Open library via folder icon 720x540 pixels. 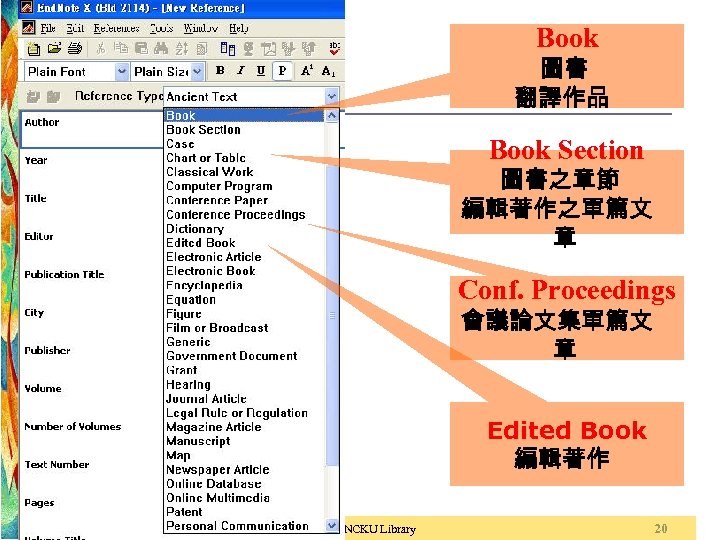[x=54, y=48]
